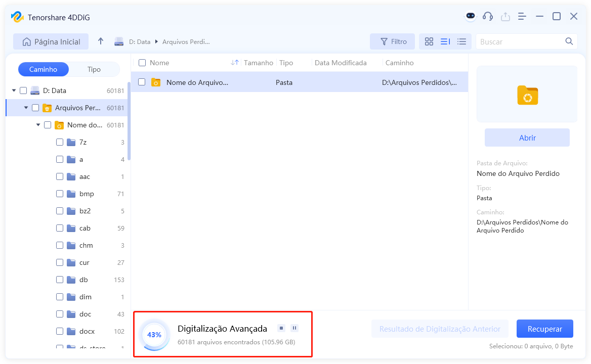Click the Recuperar button

point(544,328)
